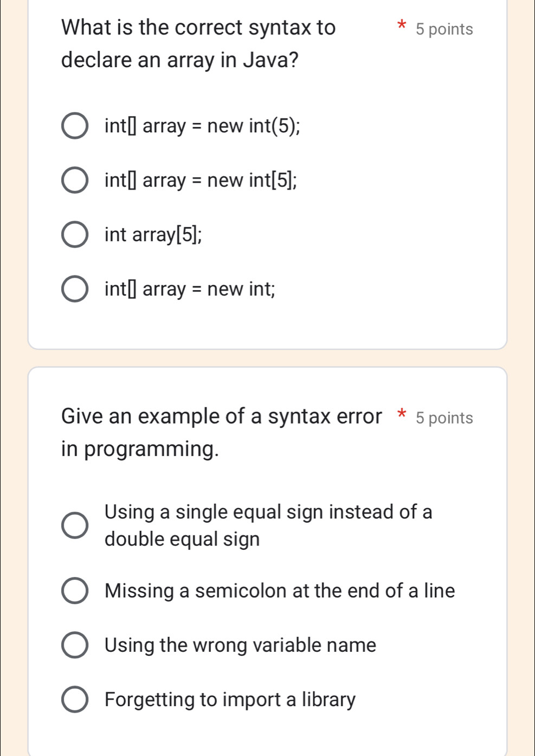The image size is (535, 756).
Task: Click the '5 points' label on the first question
Action: (x=444, y=29)
